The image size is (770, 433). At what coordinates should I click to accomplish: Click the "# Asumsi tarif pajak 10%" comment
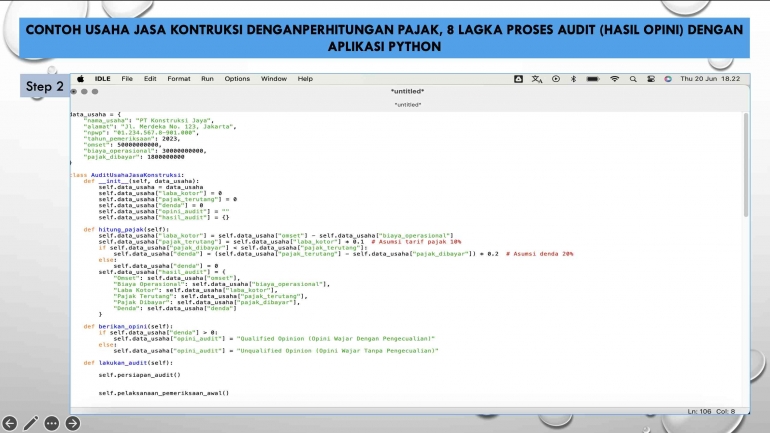[416, 242]
